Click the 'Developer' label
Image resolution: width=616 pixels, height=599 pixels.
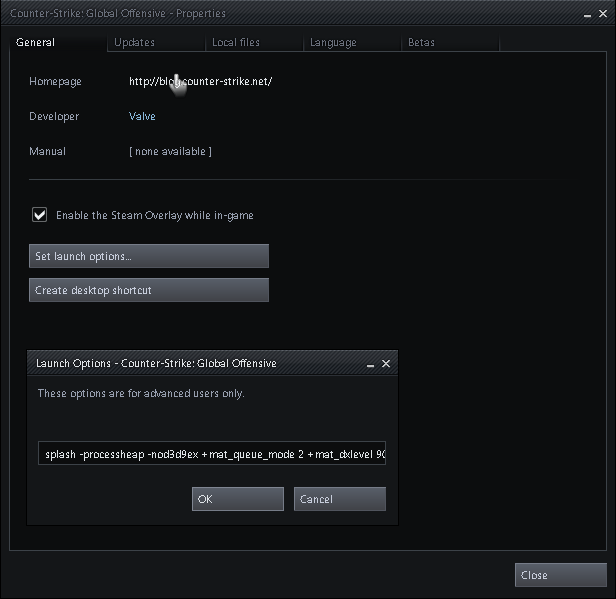(54, 116)
